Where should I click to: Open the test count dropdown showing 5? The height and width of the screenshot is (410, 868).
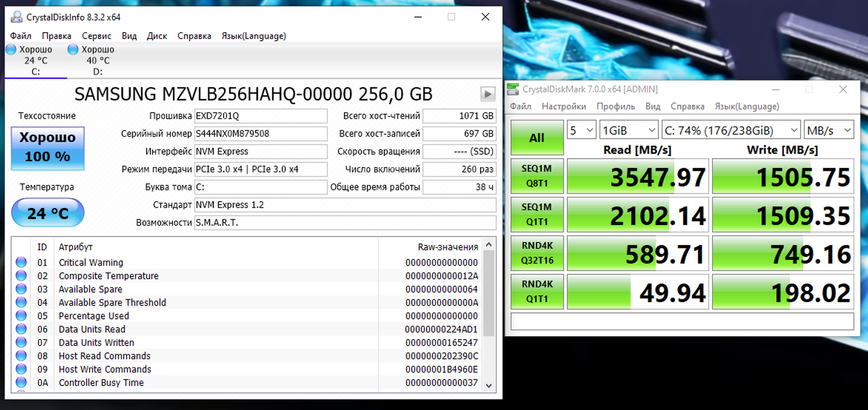click(x=581, y=130)
